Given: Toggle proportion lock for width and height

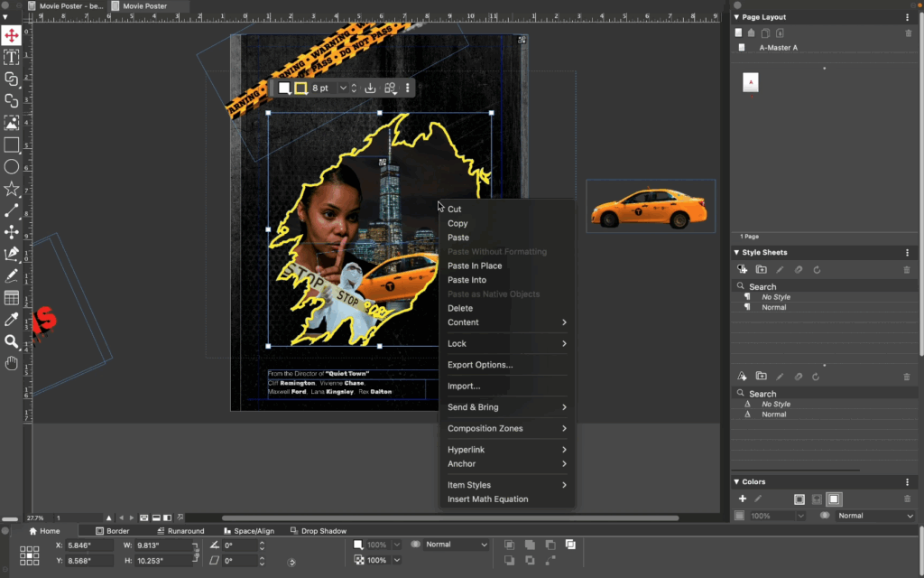Looking at the screenshot, I should pos(196,553).
